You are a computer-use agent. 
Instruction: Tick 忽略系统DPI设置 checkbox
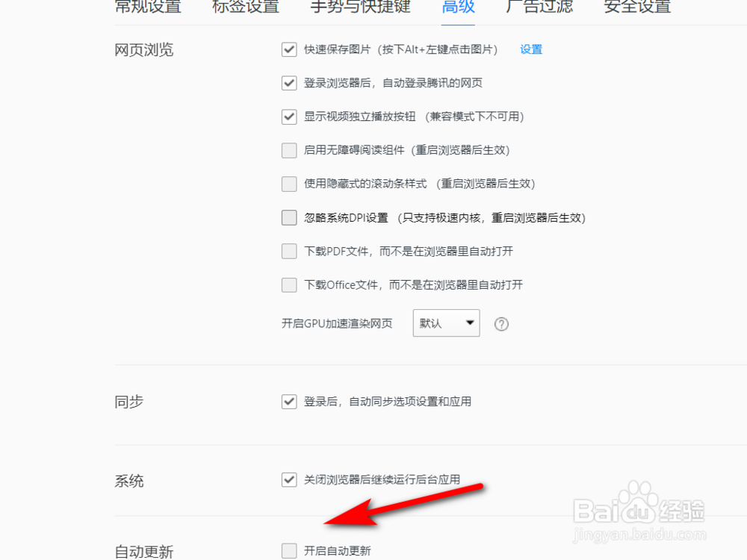click(x=289, y=217)
